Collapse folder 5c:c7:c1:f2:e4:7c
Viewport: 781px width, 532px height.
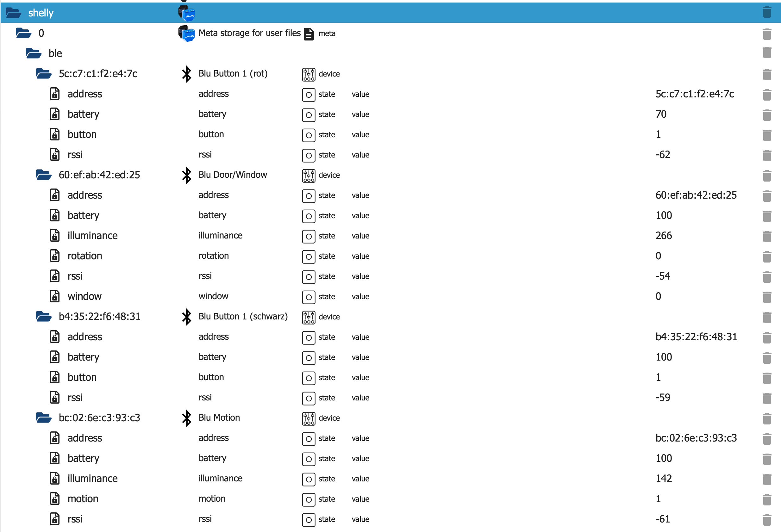[44, 74]
